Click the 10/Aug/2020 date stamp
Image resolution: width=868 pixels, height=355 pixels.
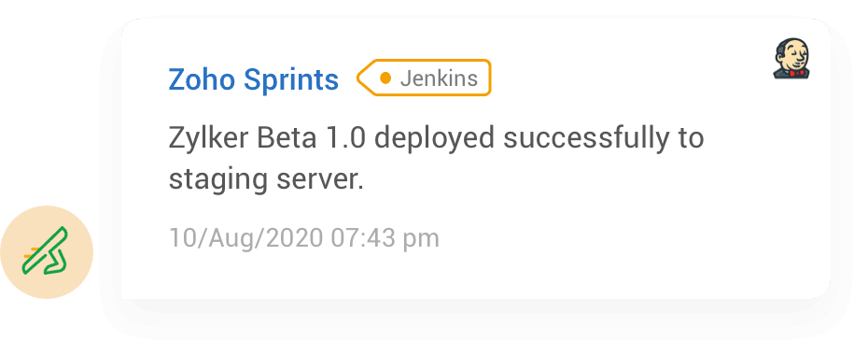(245, 238)
